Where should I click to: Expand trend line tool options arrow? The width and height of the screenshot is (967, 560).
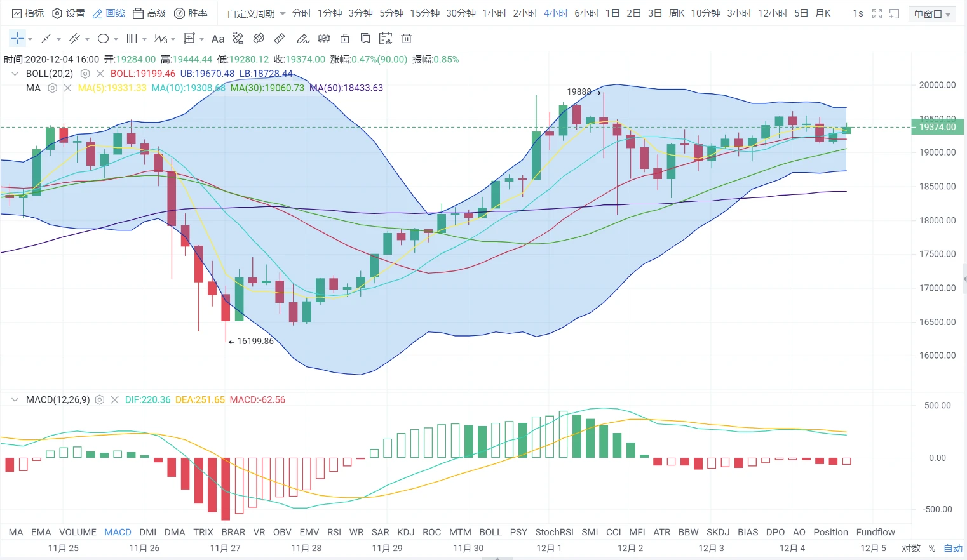(58, 39)
